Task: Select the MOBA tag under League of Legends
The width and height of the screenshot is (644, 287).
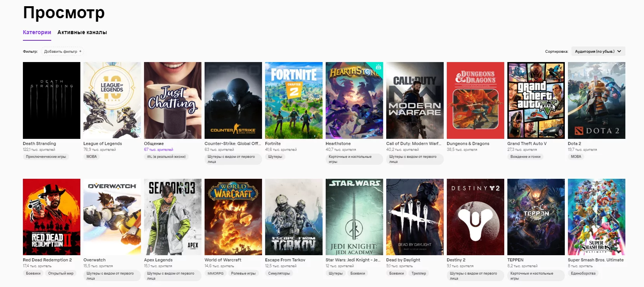Action: 92,157
